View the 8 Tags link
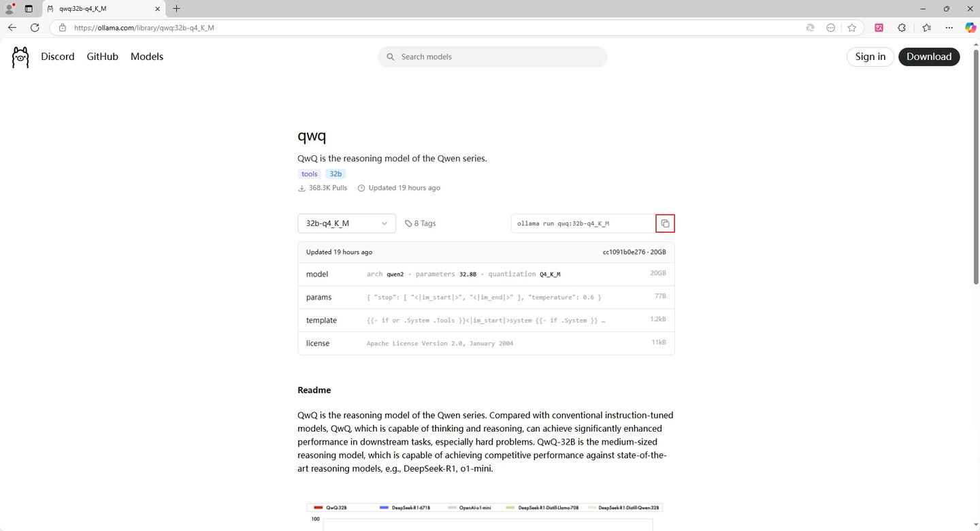Image resolution: width=980 pixels, height=531 pixels. [x=421, y=223]
